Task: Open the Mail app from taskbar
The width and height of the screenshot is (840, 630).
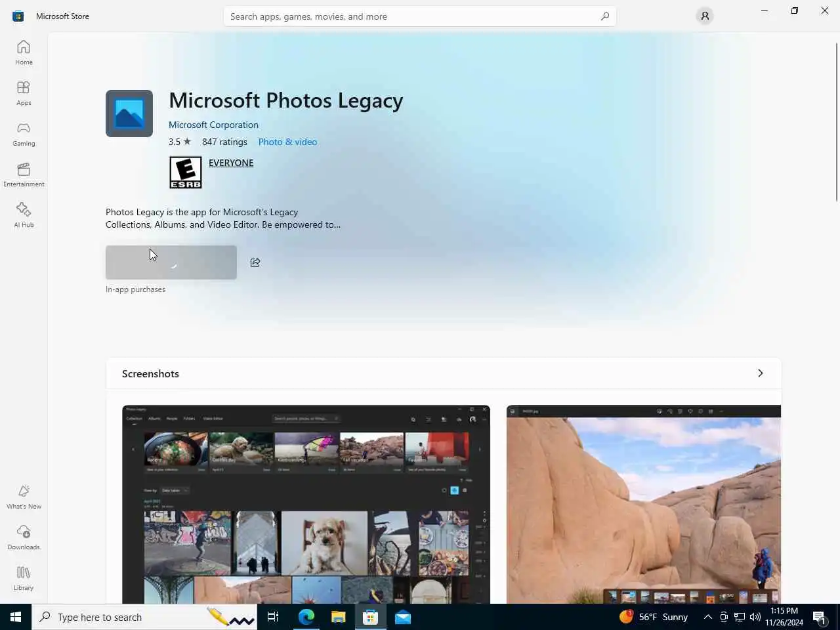Action: pyautogui.click(x=403, y=617)
